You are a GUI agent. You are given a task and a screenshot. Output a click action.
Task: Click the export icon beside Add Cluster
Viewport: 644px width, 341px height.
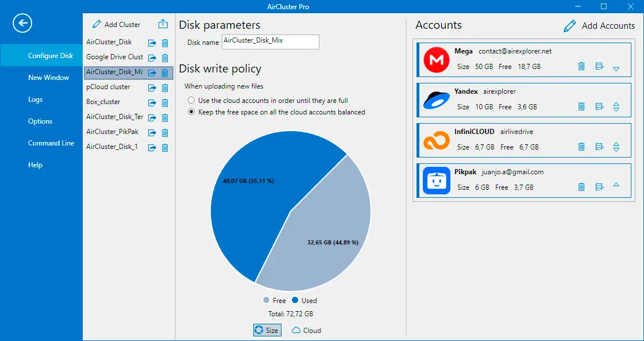(x=163, y=24)
